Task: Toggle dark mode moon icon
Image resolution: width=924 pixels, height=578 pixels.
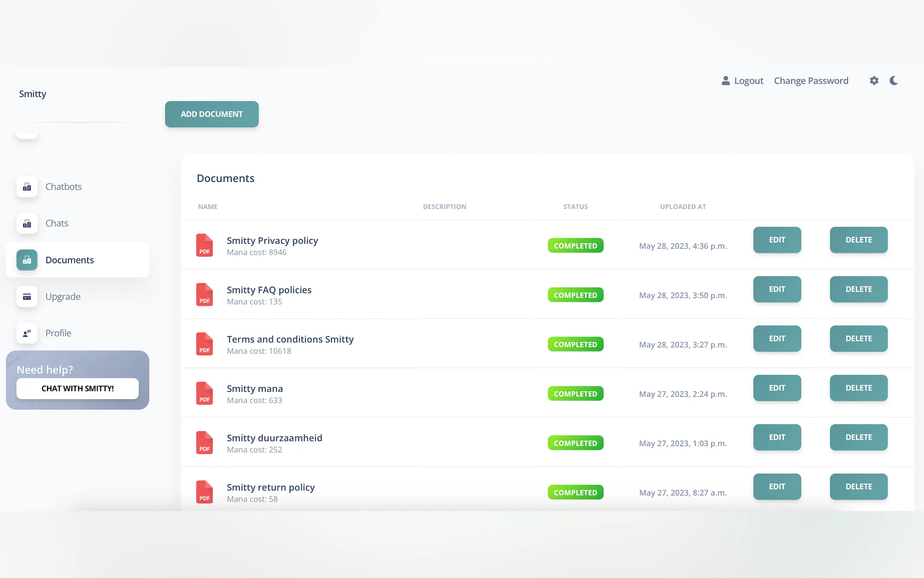Action: (x=893, y=81)
